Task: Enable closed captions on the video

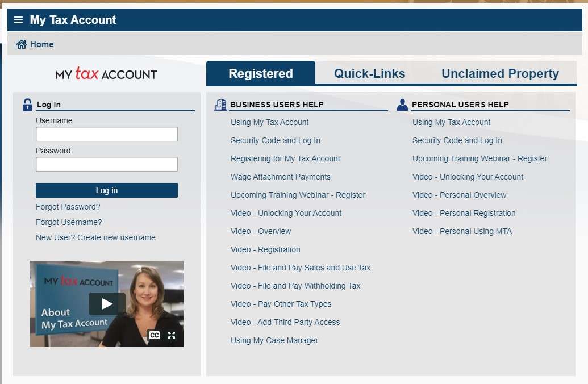Action: [154, 335]
